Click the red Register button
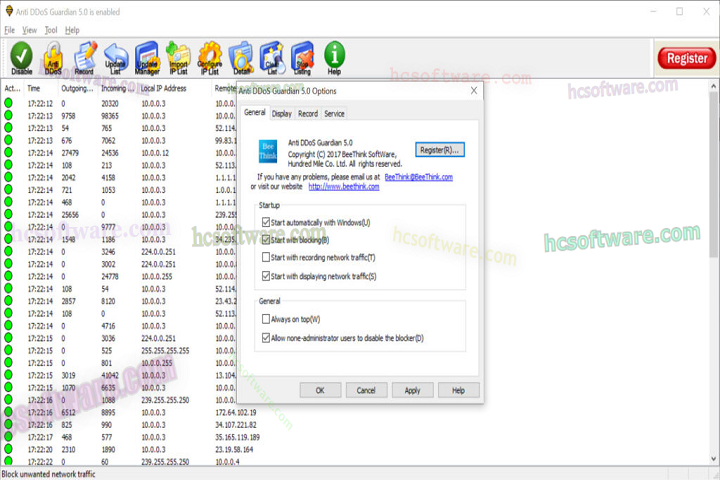 tap(686, 58)
